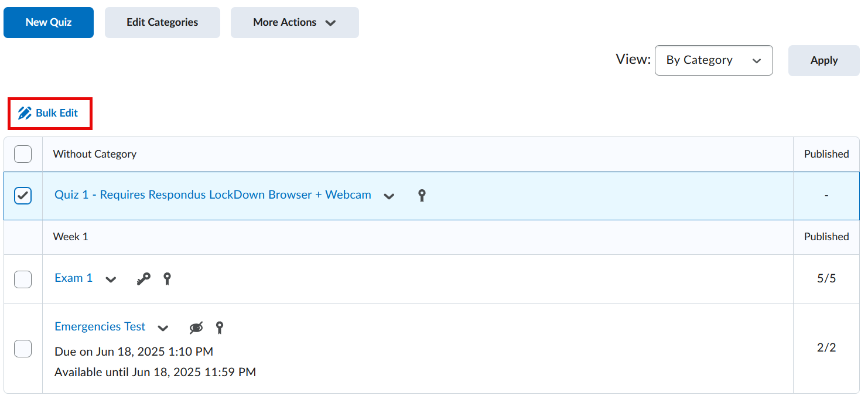Click the restrictions pin icon beside Exam 1

click(x=167, y=279)
